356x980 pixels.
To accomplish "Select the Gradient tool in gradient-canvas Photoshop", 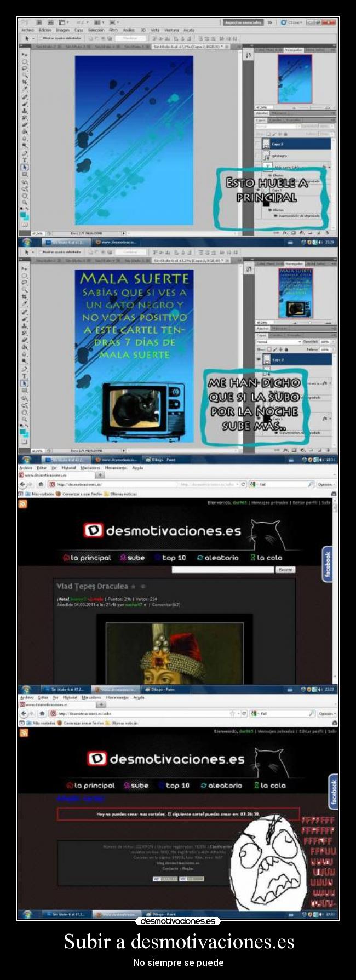I will click(25, 131).
